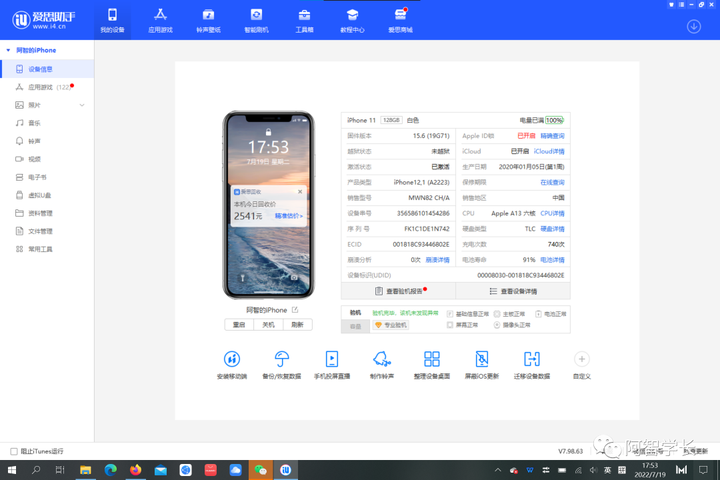Click the 查看设备详情 button

[x=513, y=291]
